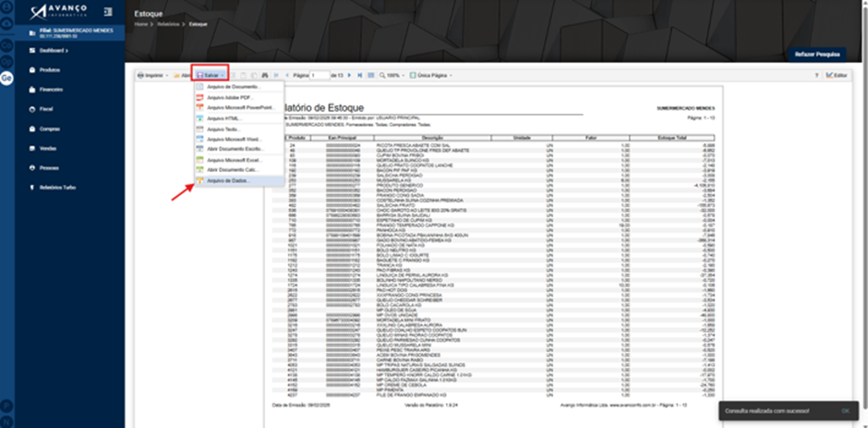This screenshot has width=868, height=428.
Task: Open the Financeiro menu
Action: [47, 90]
